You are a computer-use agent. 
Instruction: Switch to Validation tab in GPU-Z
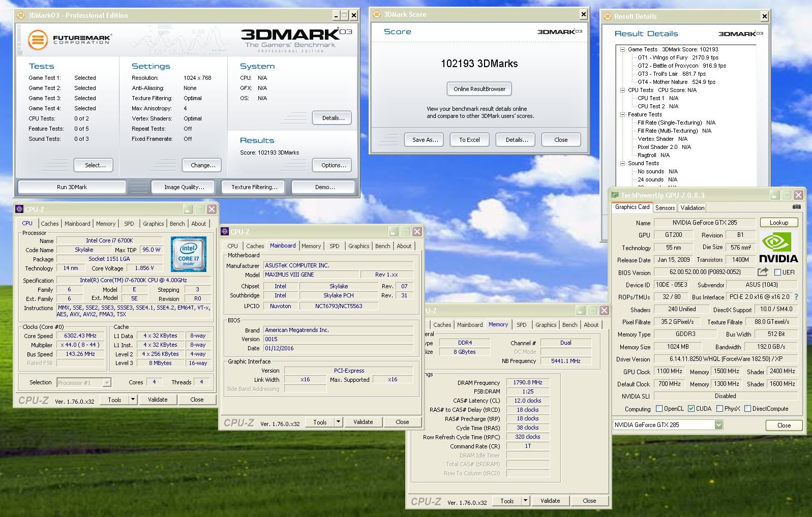point(693,207)
